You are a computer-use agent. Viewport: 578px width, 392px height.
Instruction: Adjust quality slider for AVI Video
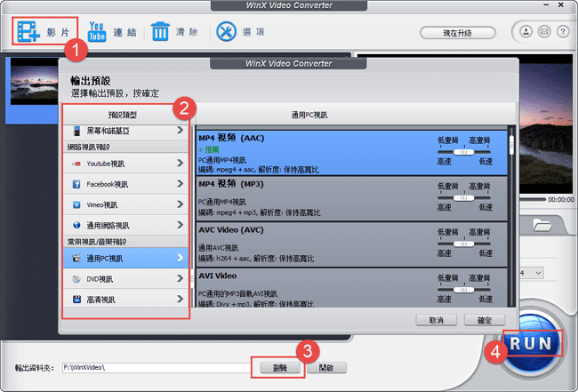click(463, 290)
